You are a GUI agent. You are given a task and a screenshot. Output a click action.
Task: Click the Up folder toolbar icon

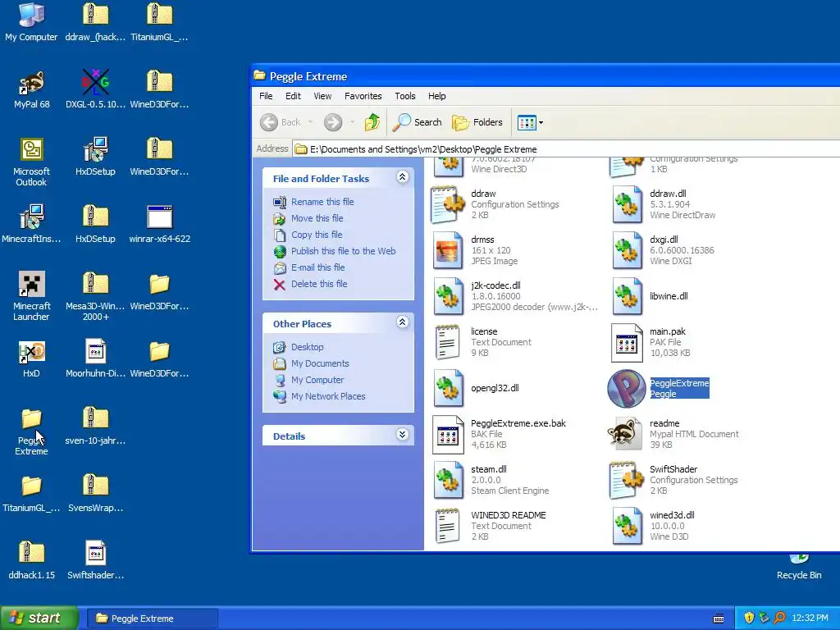372,122
